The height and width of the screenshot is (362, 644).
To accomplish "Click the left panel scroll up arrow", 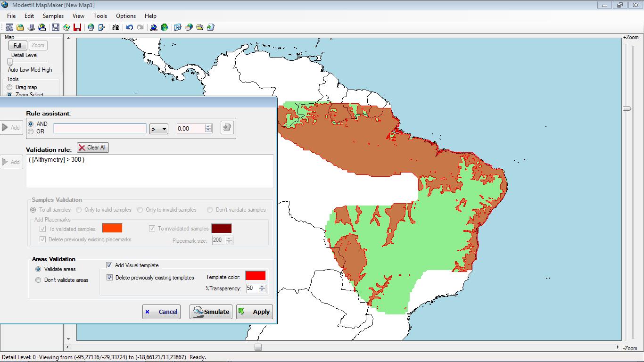I will point(68,39).
